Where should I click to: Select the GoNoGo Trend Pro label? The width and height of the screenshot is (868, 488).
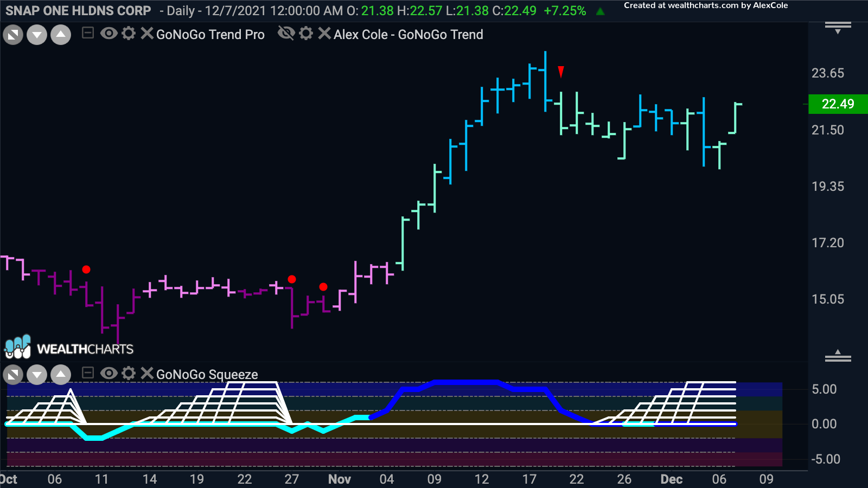210,35
